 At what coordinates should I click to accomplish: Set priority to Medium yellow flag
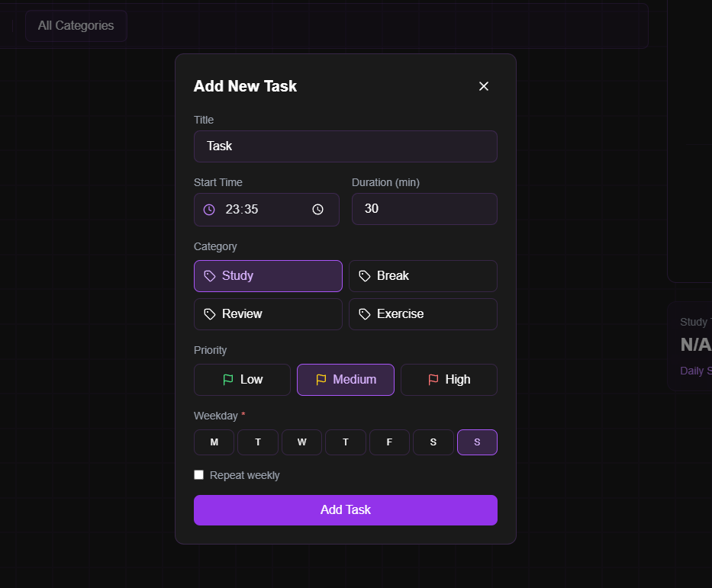click(x=346, y=380)
